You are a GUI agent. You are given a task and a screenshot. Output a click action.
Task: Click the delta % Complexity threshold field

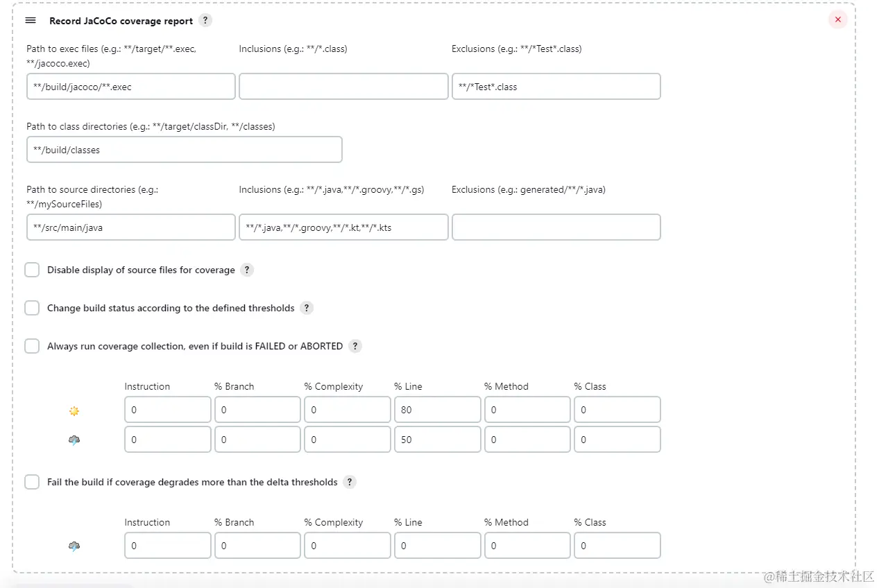click(x=348, y=546)
